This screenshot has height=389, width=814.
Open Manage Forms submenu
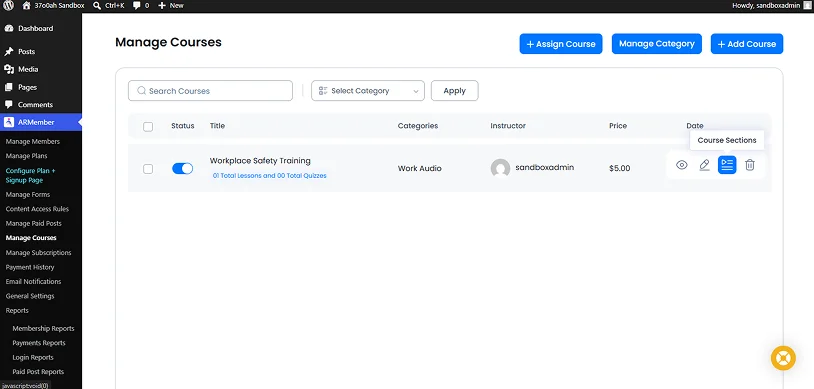pyautogui.click(x=28, y=195)
